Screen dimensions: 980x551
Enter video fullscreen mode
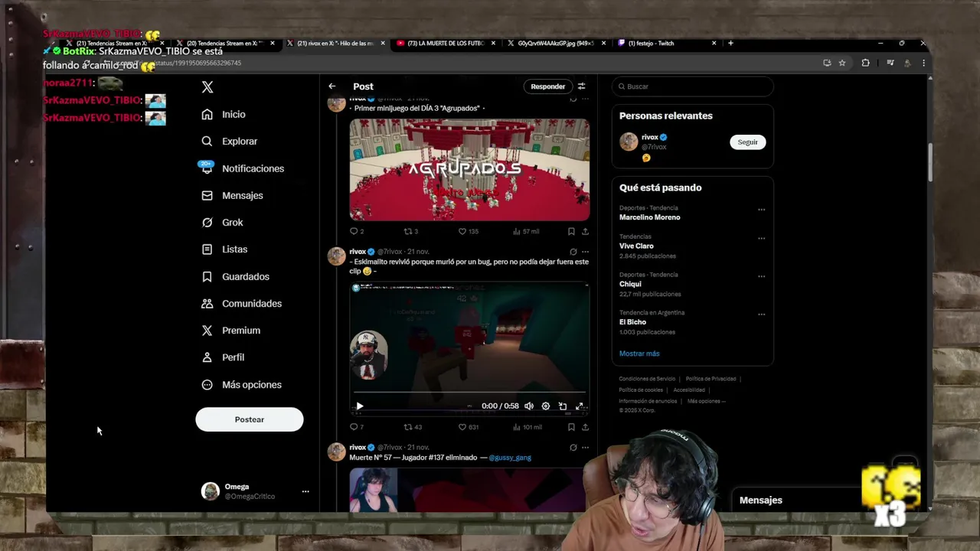[580, 406]
